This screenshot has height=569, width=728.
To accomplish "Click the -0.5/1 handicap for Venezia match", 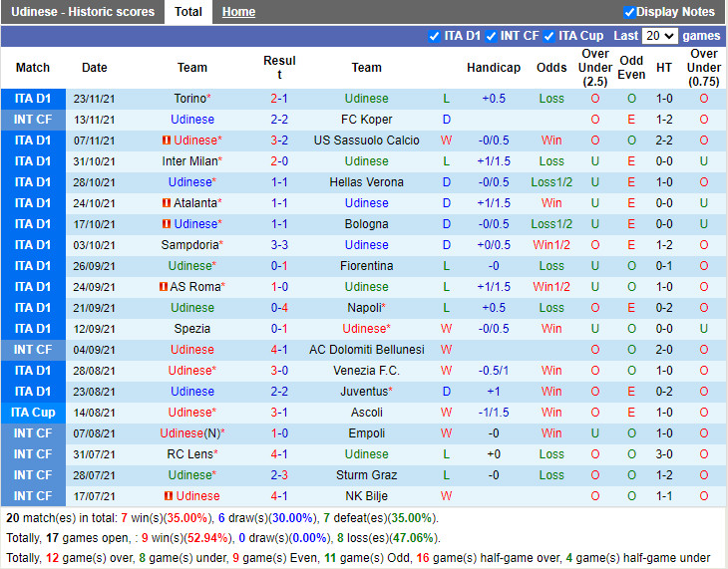I will tap(494, 371).
